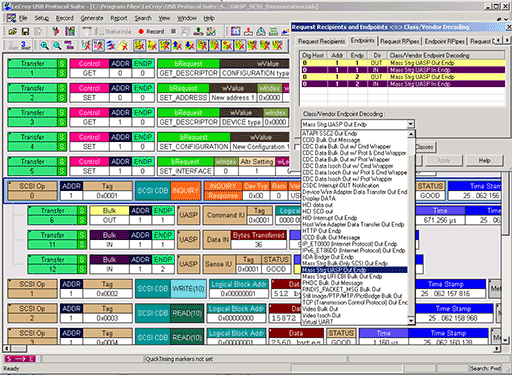
Task: Start capture with the Record button
Action: tap(151, 32)
